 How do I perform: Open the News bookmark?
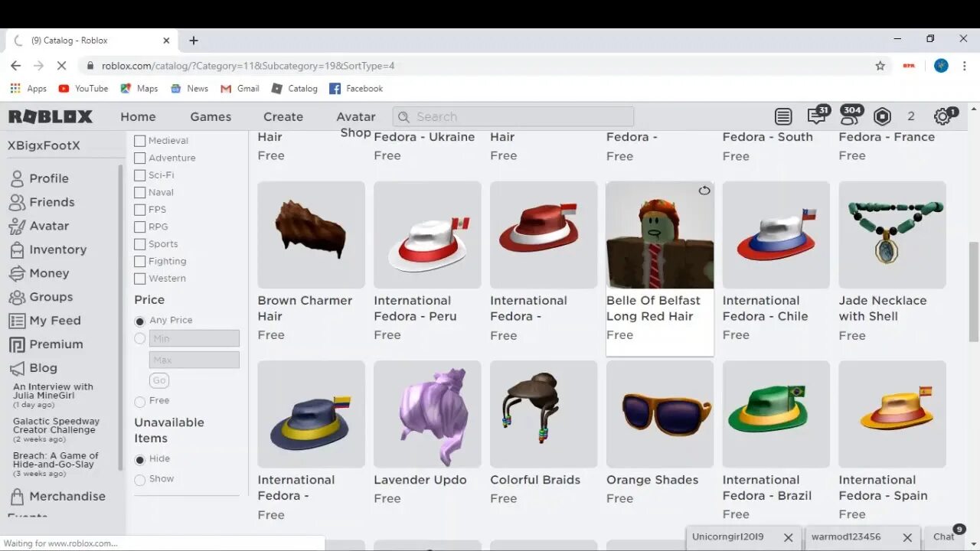[189, 89]
